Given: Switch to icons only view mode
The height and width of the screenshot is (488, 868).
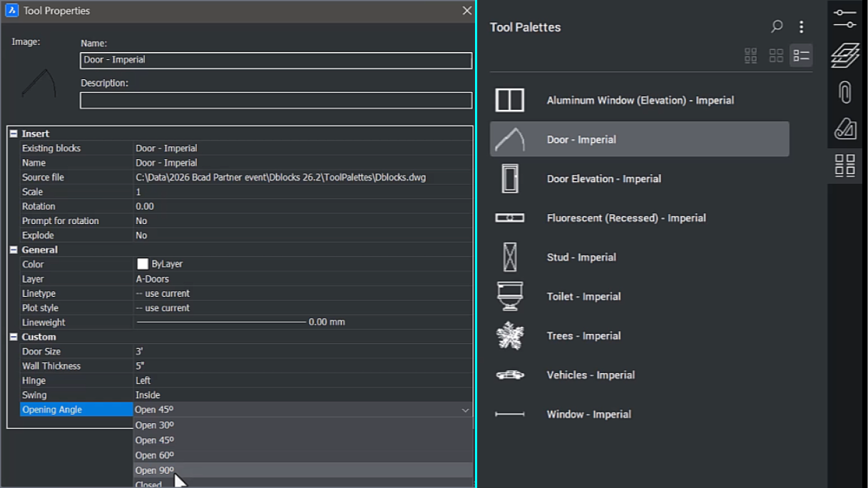Looking at the screenshot, I should [x=776, y=55].
